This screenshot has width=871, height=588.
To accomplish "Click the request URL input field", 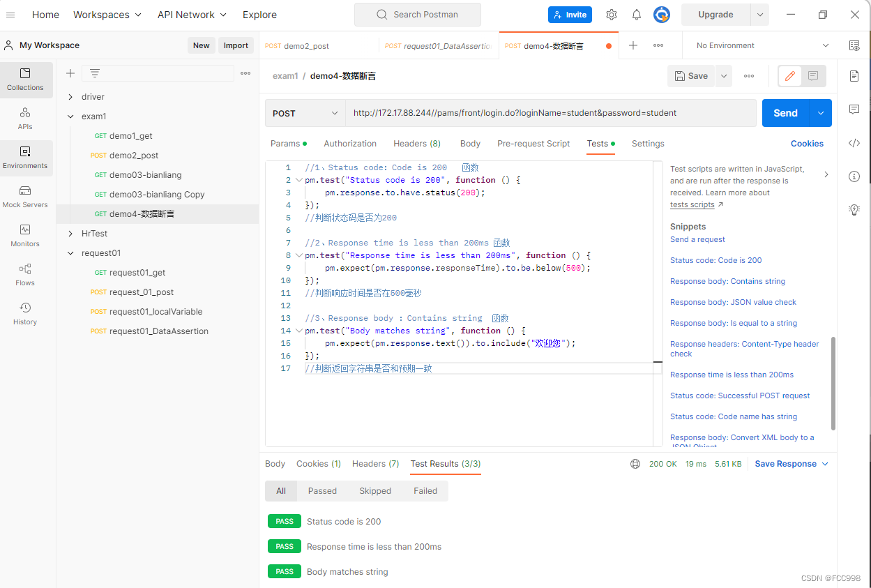I will click(x=551, y=113).
